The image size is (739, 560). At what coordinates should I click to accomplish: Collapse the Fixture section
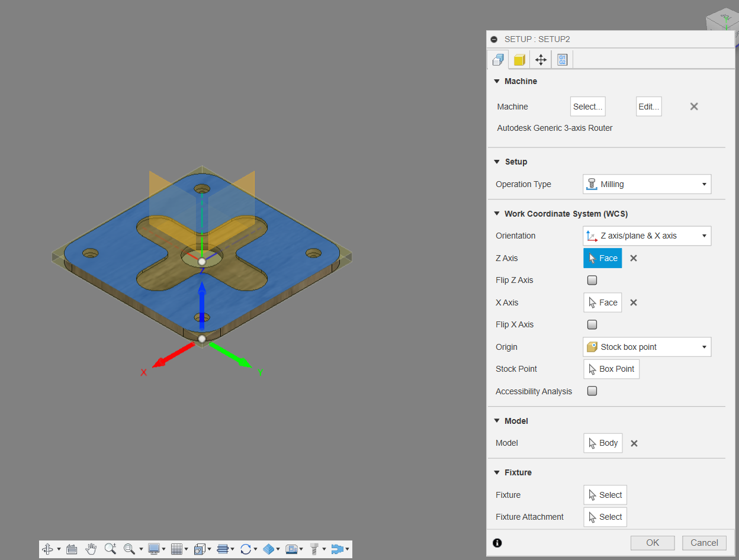[x=497, y=472]
